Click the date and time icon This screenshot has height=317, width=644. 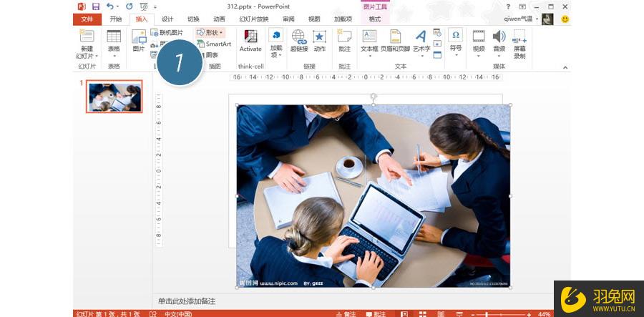click(x=437, y=32)
